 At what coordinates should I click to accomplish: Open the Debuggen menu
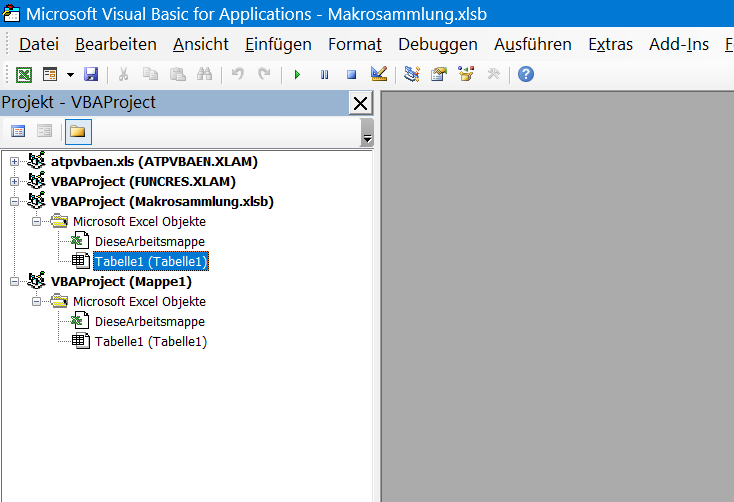click(438, 44)
